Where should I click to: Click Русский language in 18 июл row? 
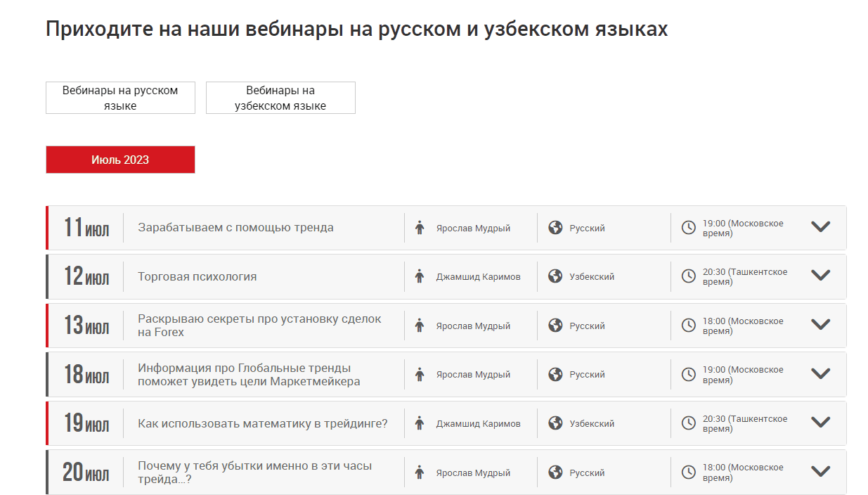click(587, 375)
